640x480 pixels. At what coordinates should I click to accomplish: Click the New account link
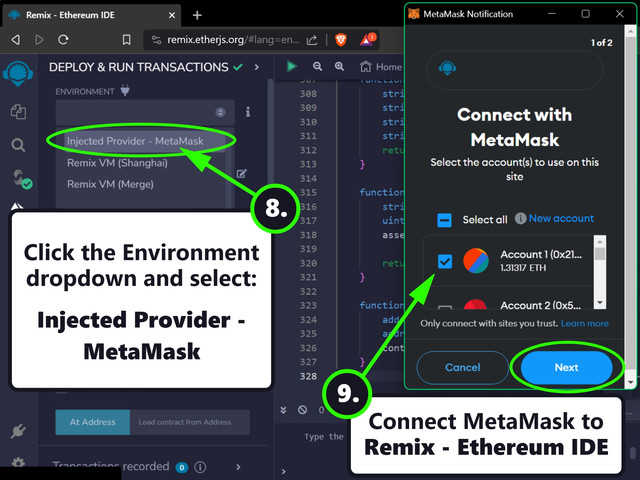click(x=561, y=218)
